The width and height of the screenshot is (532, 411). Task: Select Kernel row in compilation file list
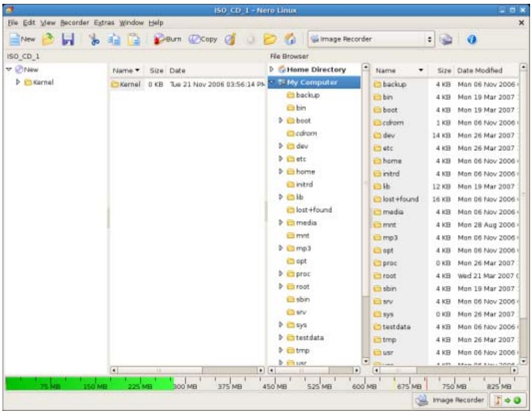188,84
